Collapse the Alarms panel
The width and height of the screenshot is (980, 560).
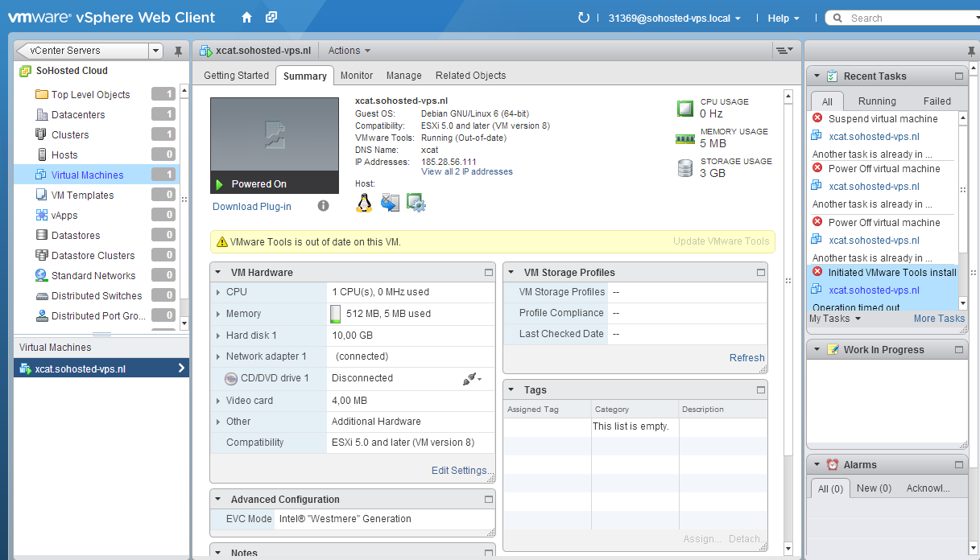click(817, 465)
